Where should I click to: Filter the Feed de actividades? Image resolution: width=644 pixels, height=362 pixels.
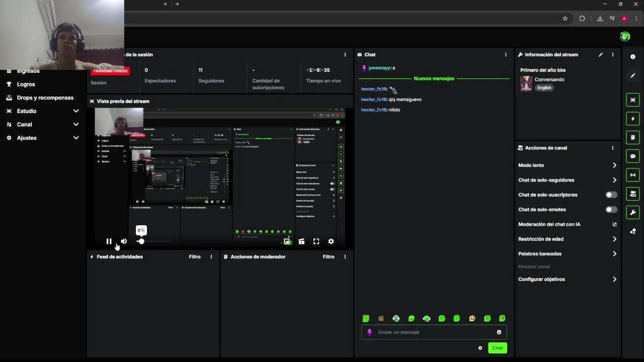click(x=195, y=256)
